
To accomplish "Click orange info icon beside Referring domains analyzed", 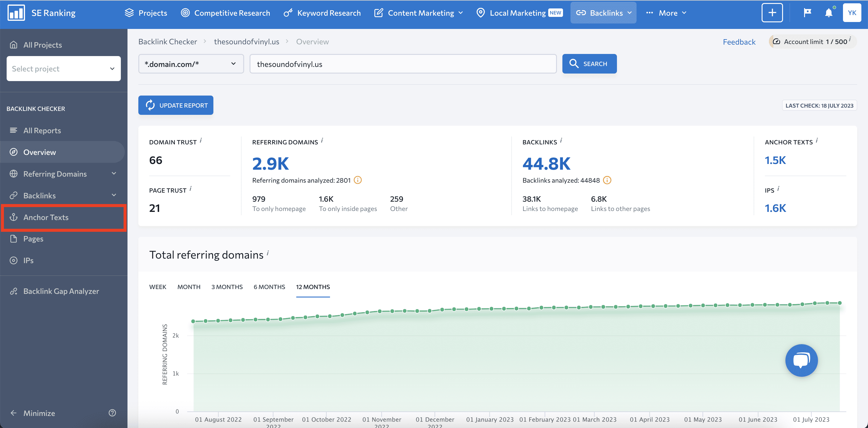I will point(358,180).
